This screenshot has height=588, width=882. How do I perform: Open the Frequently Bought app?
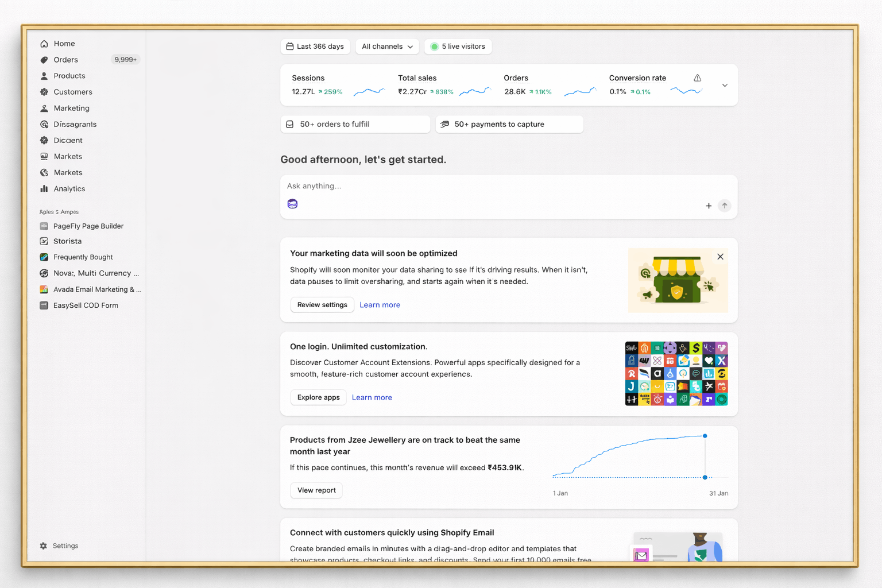83,257
